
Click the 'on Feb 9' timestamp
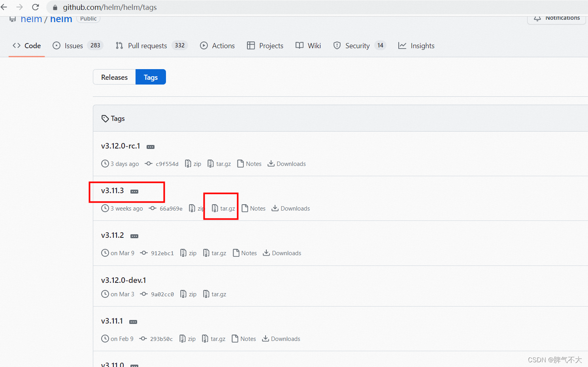click(122, 339)
